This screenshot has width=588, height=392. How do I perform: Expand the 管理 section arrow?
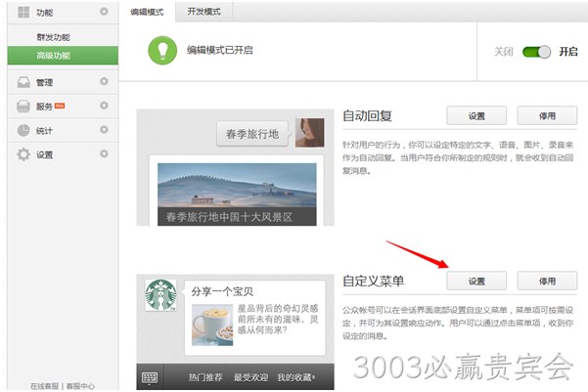point(104,81)
